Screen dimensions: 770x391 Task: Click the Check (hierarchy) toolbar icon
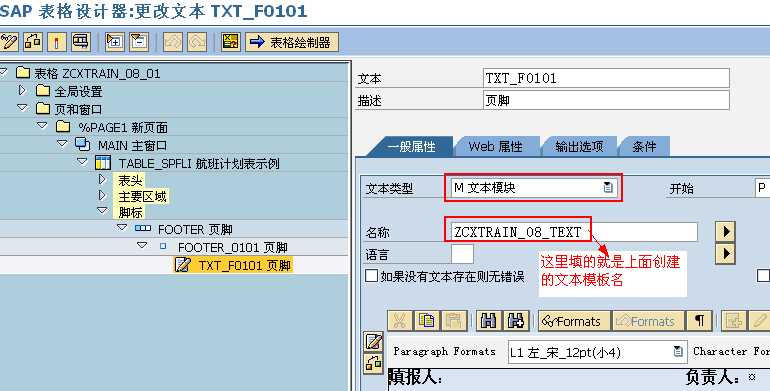coord(33,42)
